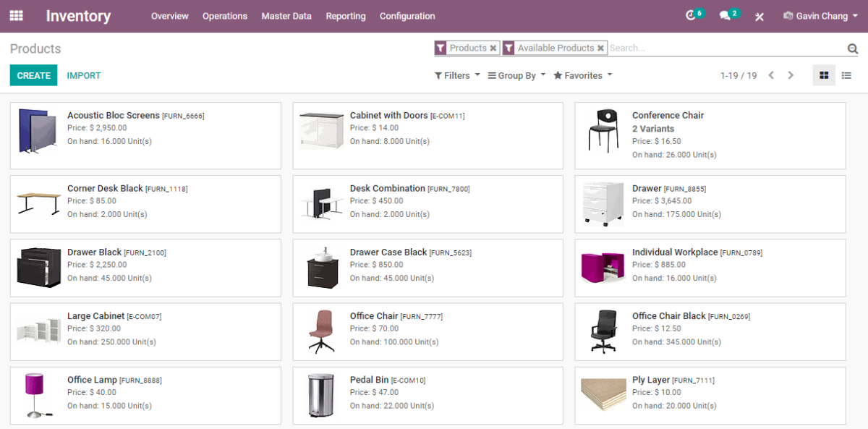Image resolution: width=868 pixels, height=429 pixels.
Task: Open the Master Data menu
Action: (286, 16)
